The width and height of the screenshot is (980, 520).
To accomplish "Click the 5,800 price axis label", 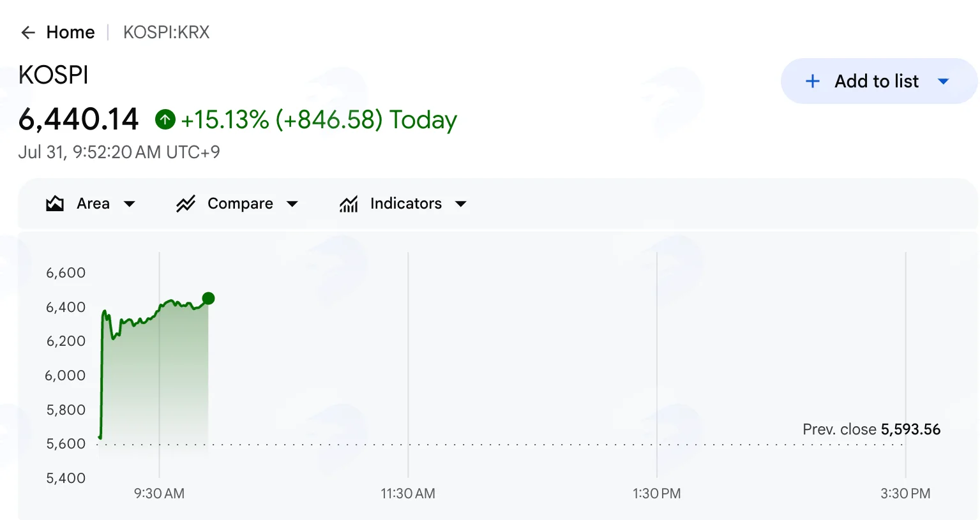I will [66, 410].
